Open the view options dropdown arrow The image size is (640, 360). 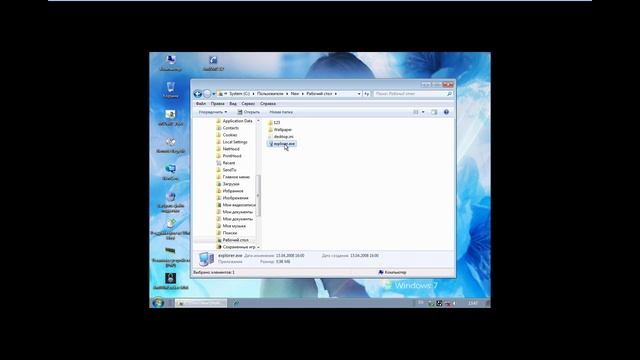pyautogui.click(x=423, y=112)
